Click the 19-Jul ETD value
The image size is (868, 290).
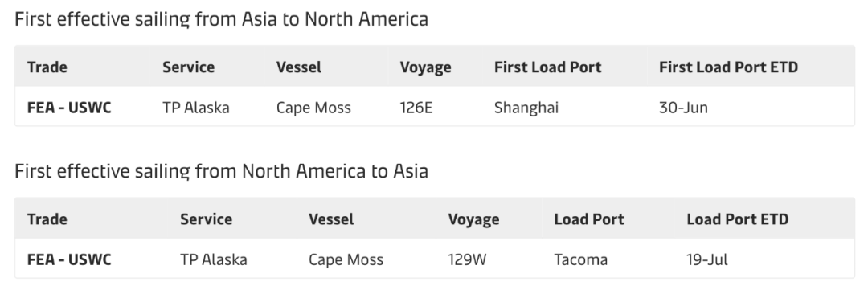[x=707, y=259]
